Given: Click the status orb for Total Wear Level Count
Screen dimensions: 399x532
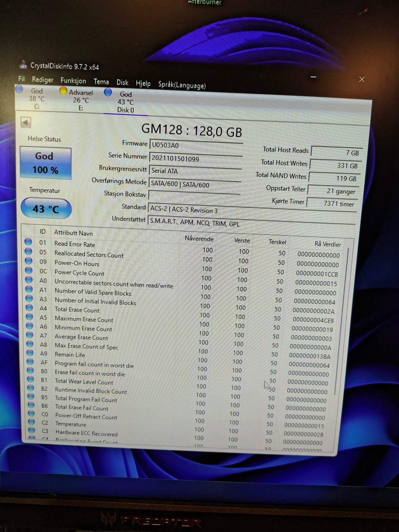Looking at the screenshot, I should click(30, 379).
